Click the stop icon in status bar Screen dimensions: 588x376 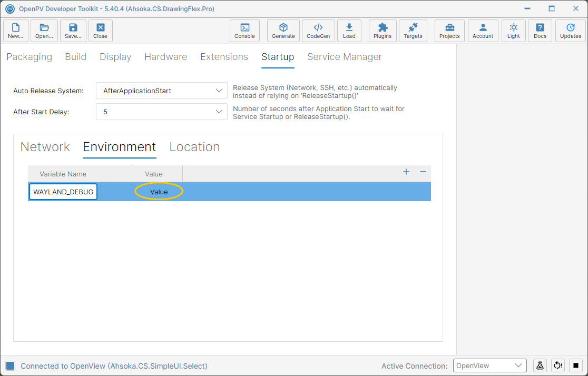click(x=576, y=365)
